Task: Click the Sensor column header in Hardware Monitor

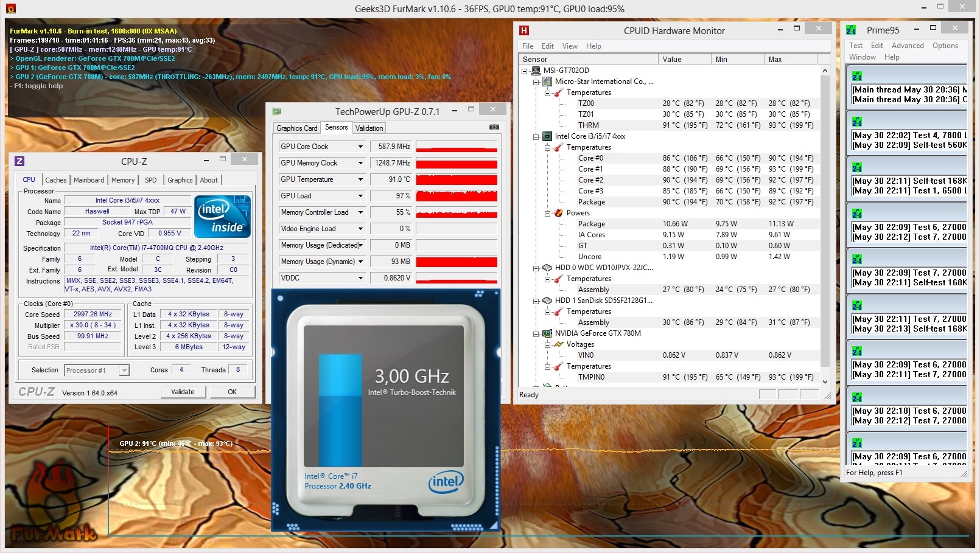Action: pyautogui.click(x=589, y=59)
